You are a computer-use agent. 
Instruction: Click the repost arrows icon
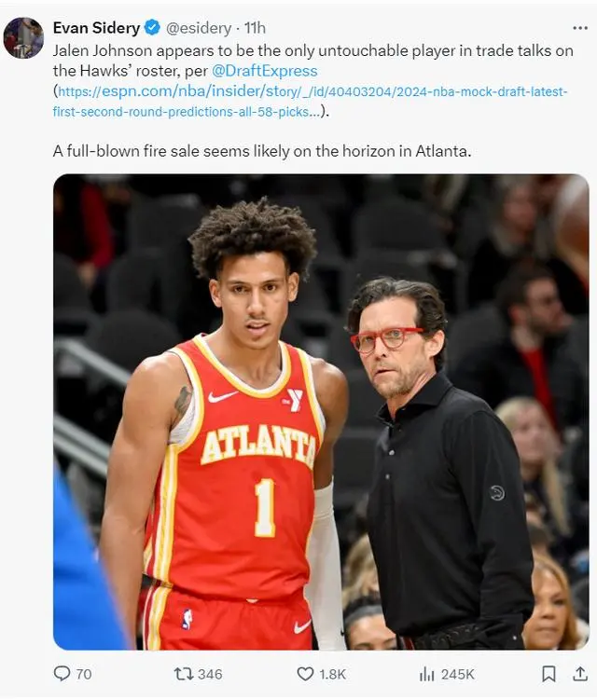click(183, 674)
